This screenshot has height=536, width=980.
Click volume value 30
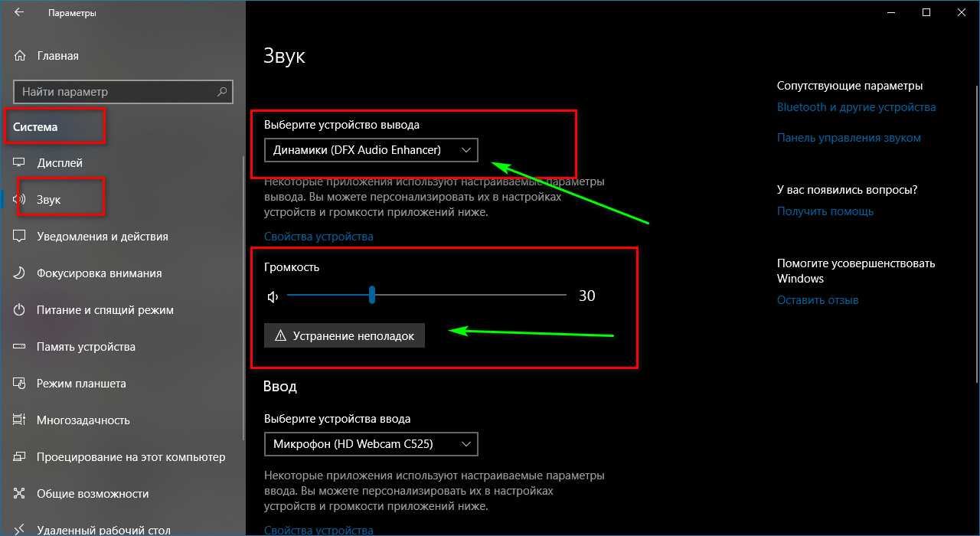click(587, 296)
